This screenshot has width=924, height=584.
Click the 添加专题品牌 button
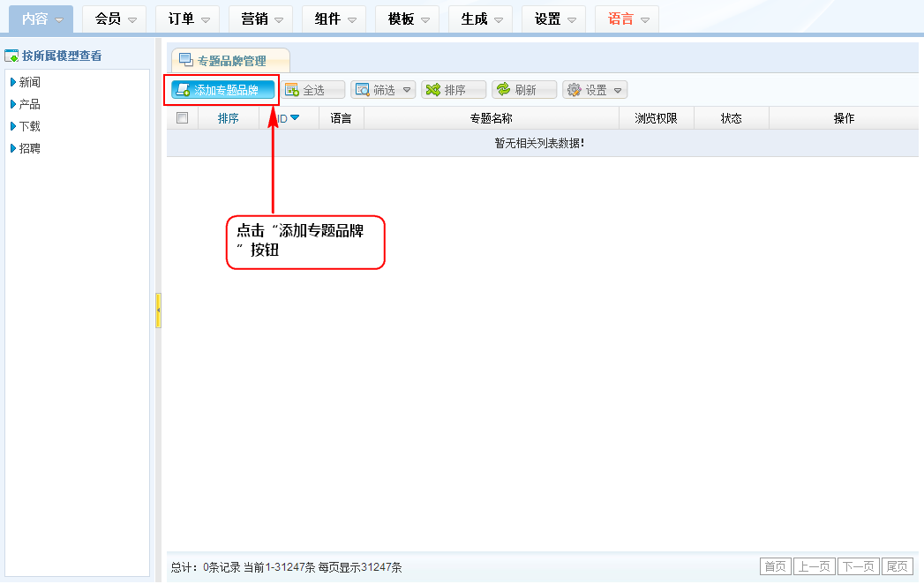222,90
